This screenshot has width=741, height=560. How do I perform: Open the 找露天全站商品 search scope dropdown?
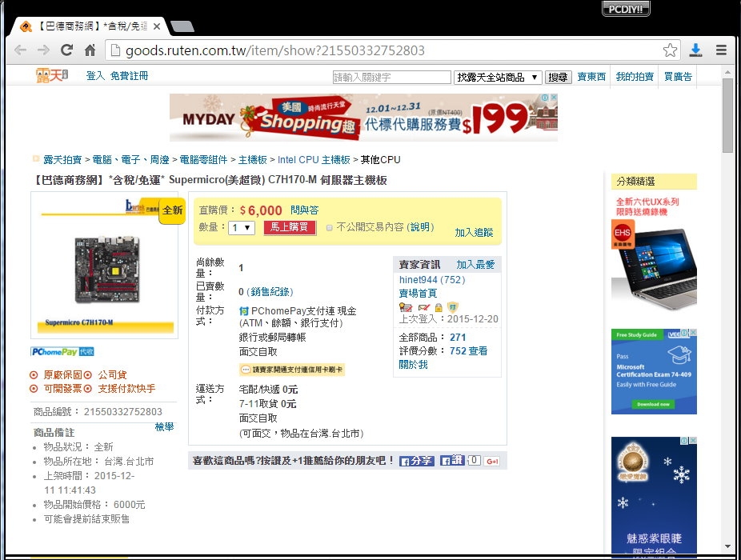point(497,77)
